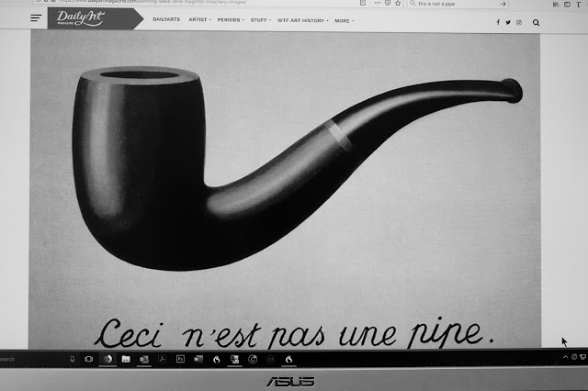
Task: Expand the STUFF dropdown menu
Action: (x=260, y=20)
